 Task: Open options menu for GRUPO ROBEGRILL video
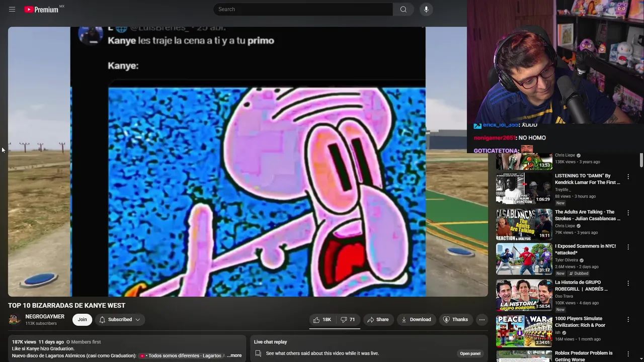tap(628, 283)
